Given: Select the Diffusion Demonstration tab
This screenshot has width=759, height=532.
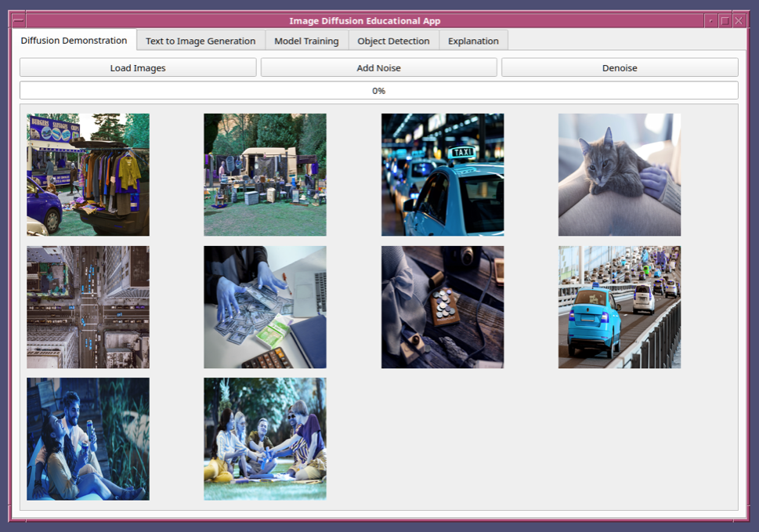Looking at the screenshot, I should click(x=74, y=40).
